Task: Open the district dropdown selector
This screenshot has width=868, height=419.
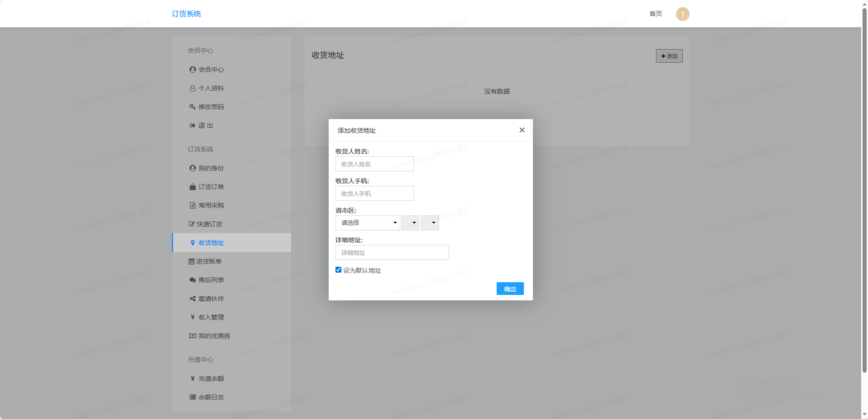Action: click(430, 223)
